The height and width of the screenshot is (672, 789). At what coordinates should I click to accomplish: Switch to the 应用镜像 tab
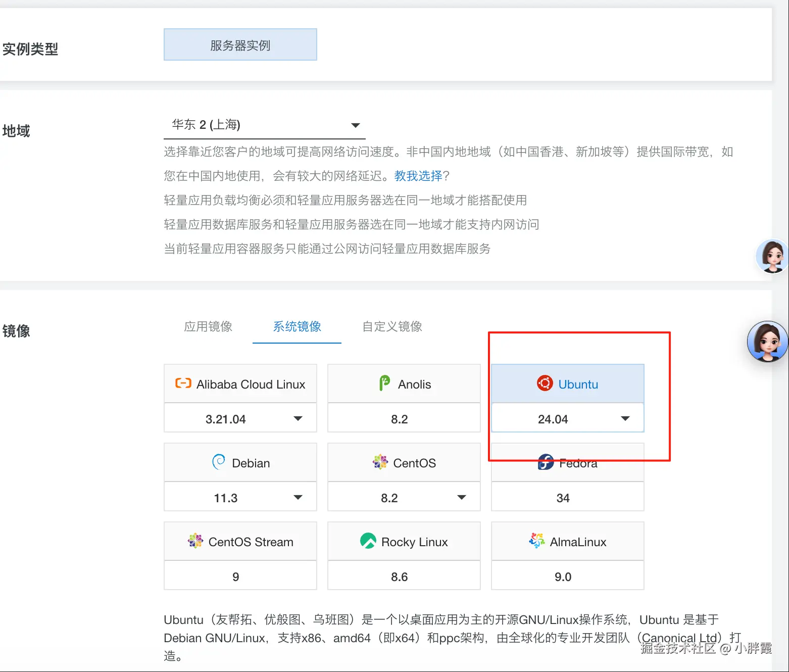(208, 326)
